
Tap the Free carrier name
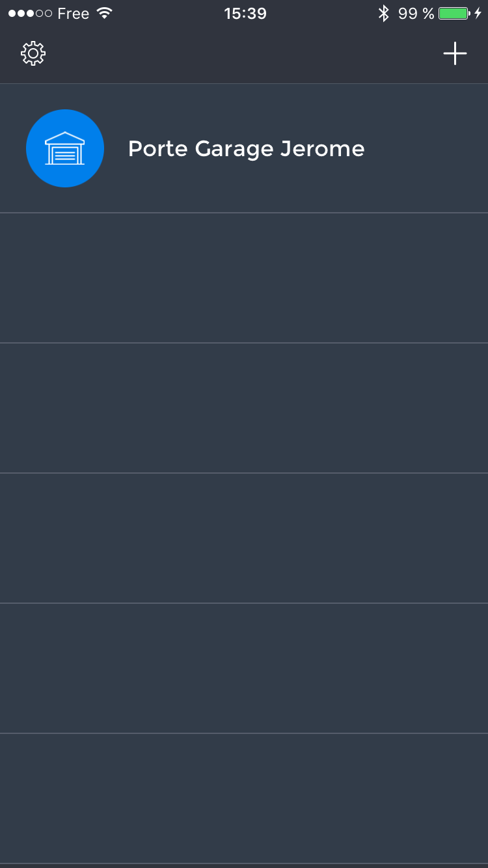[x=73, y=14]
